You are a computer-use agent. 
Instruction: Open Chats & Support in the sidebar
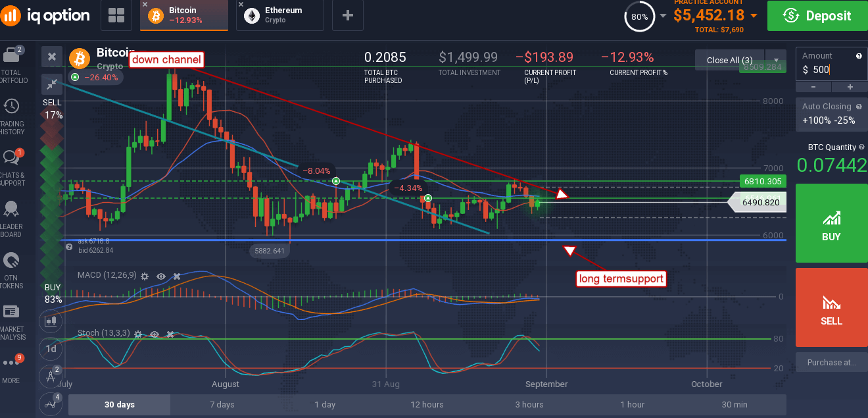pos(12,168)
